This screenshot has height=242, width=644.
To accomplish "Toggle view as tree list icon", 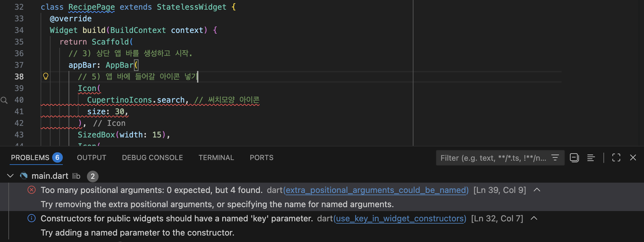I will [x=591, y=157].
